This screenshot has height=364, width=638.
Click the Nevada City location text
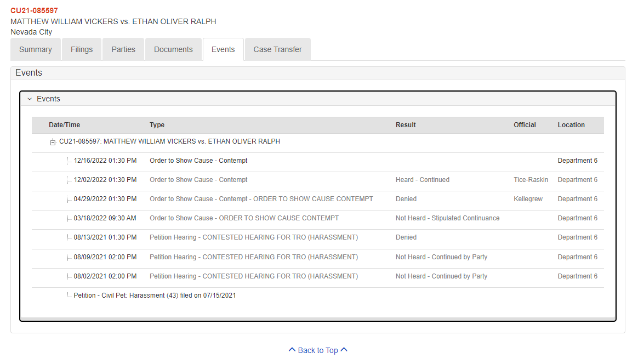point(31,32)
